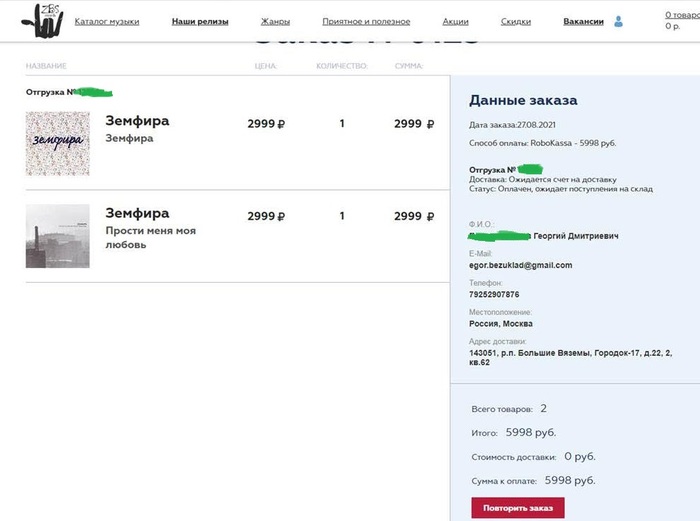The height and width of the screenshot is (521, 700).
Task: Open the Скидки page
Action: [x=516, y=21]
